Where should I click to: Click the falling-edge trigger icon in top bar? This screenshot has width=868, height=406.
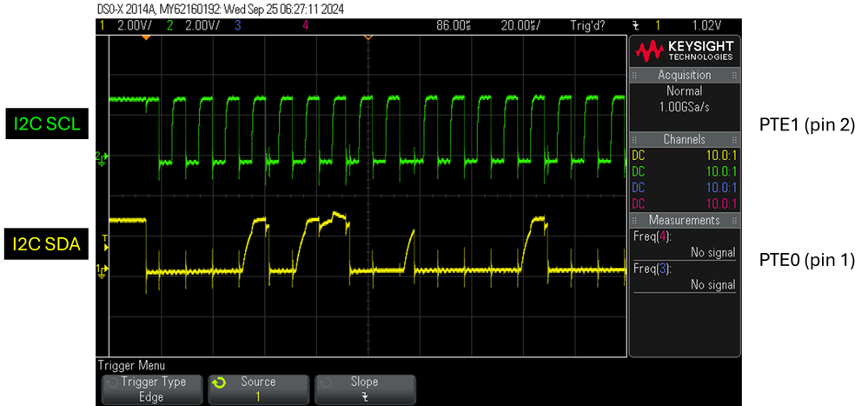coord(634,25)
